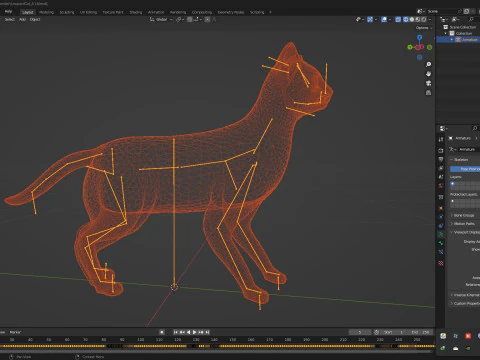
Task: Toggle X-Ray mode in viewport header
Action: 398,19
